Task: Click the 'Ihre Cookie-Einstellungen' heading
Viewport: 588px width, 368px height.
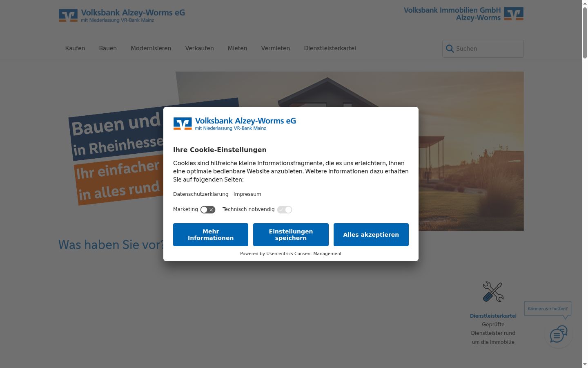Action: tap(220, 150)
